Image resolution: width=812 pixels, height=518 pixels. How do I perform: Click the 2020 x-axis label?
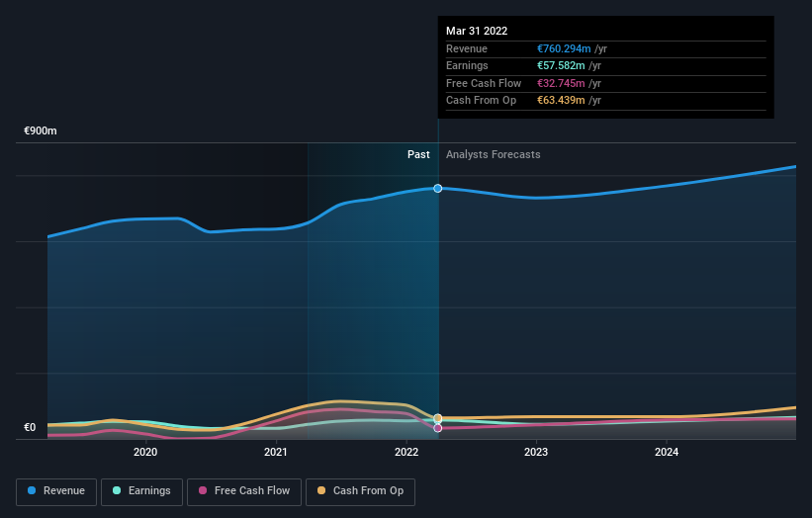pyautogui.click(x=145, y=452)
